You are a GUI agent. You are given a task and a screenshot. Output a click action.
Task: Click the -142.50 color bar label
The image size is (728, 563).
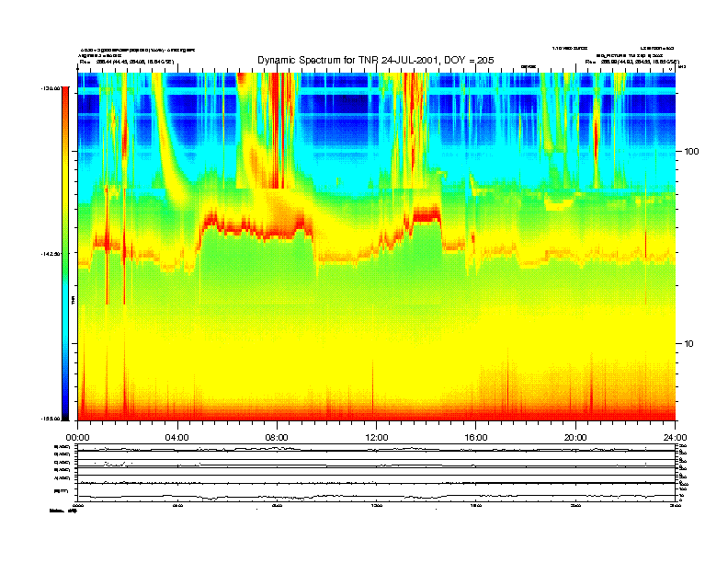(51, 254)
